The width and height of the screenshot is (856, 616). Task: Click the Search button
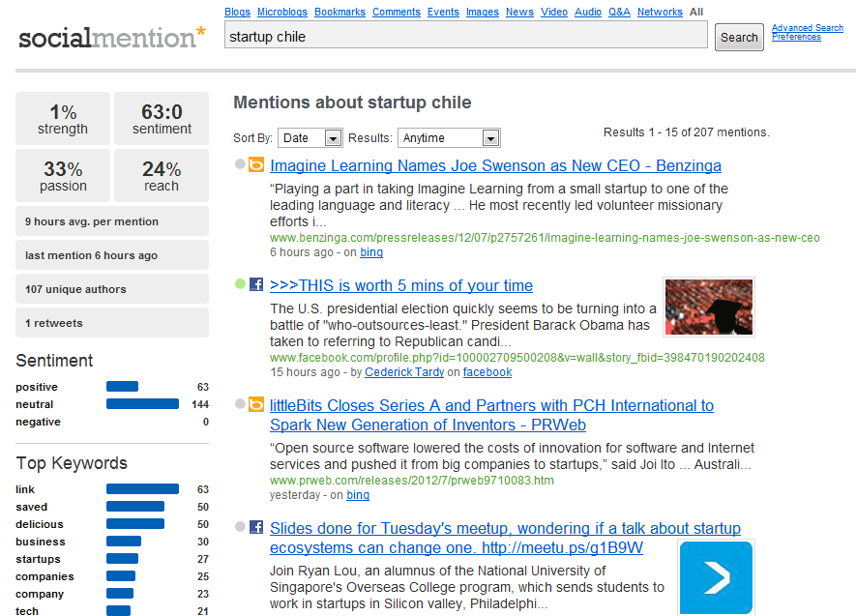click(x=739, y=37)
